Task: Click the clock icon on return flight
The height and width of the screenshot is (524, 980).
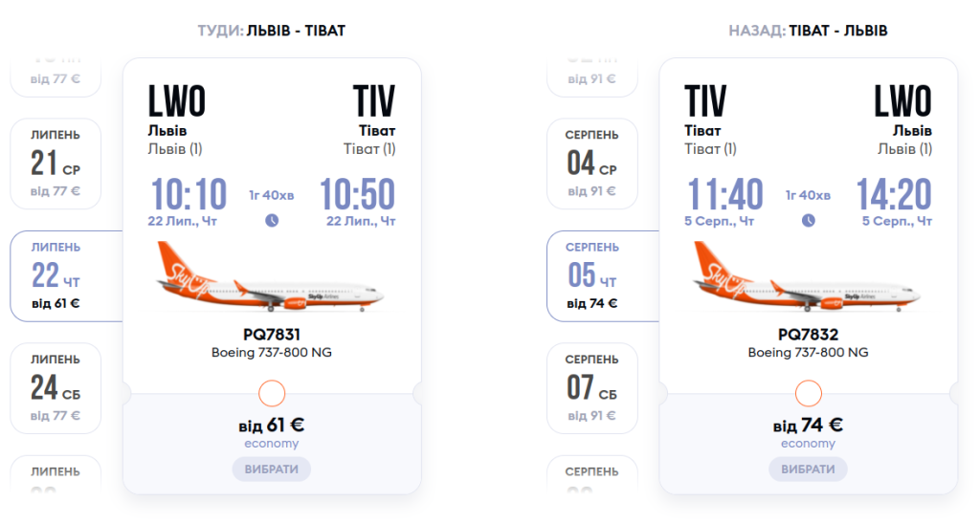Action: [808, 220]
